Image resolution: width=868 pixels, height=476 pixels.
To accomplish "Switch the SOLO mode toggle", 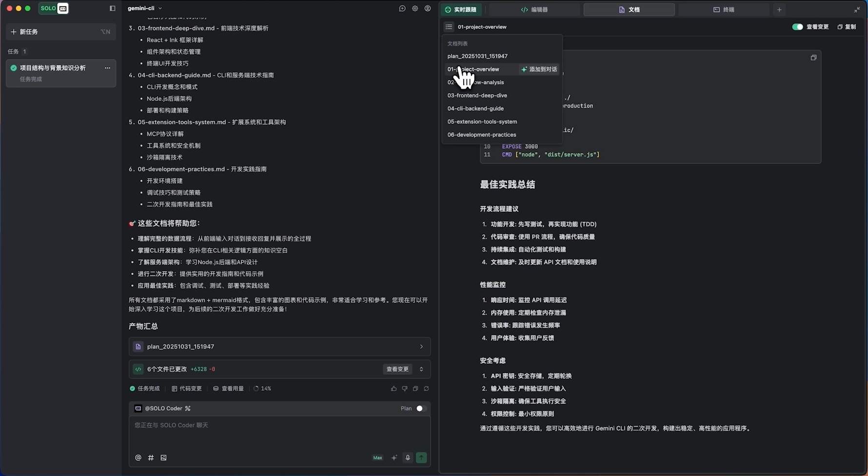I will (x=54, y=8).
